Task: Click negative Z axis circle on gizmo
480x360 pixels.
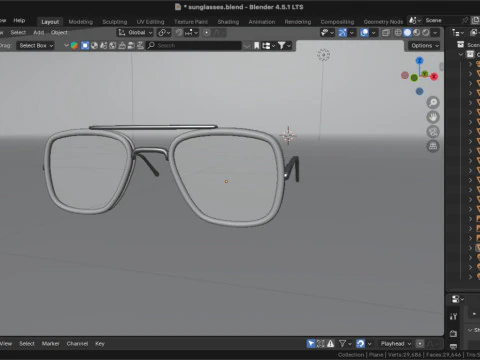Action: pos(419,91)
